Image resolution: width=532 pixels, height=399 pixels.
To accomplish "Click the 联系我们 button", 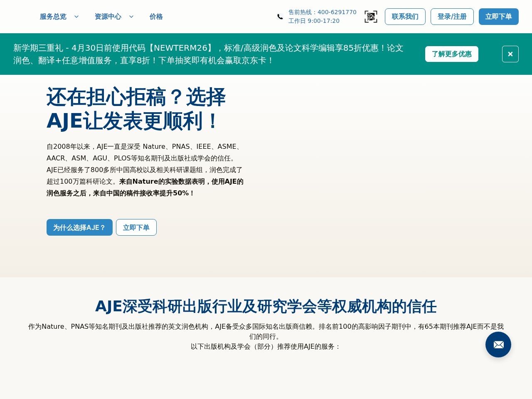I will (405, 17).
